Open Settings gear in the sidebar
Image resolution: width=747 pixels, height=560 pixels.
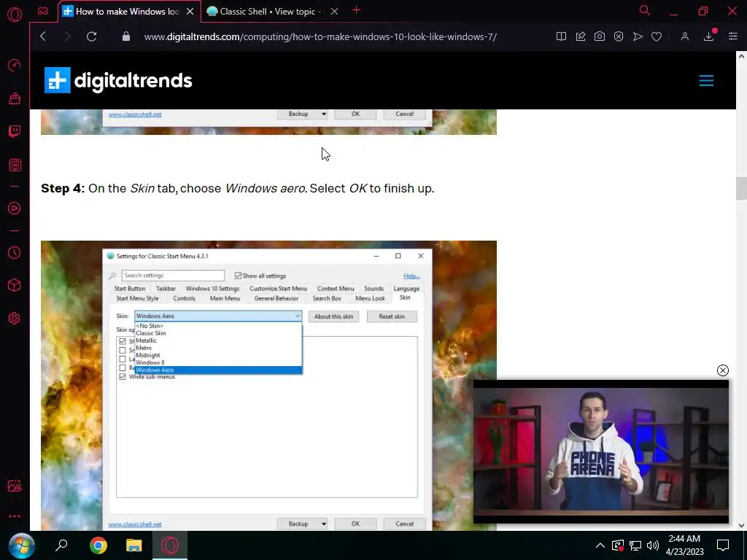pos(15,319)
